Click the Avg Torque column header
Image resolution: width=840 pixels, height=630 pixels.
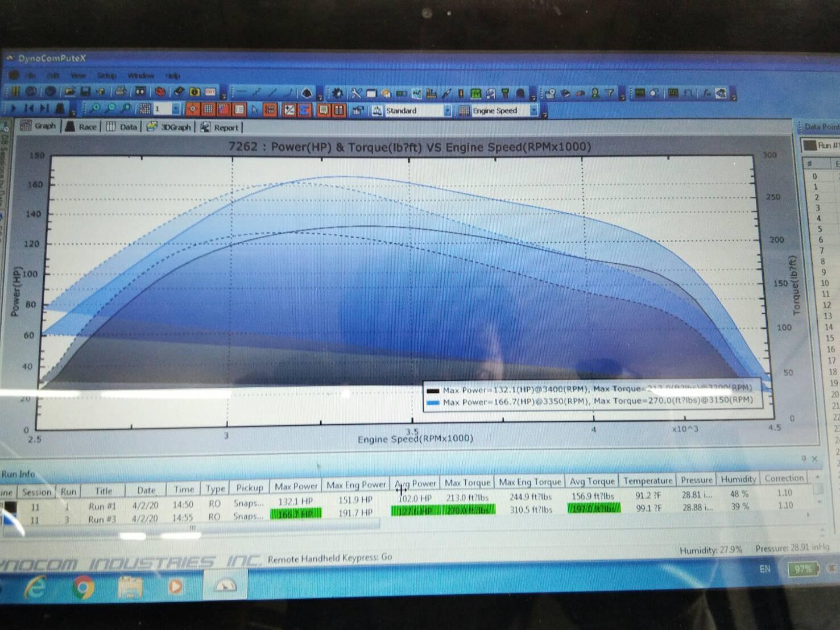[592, 482]
